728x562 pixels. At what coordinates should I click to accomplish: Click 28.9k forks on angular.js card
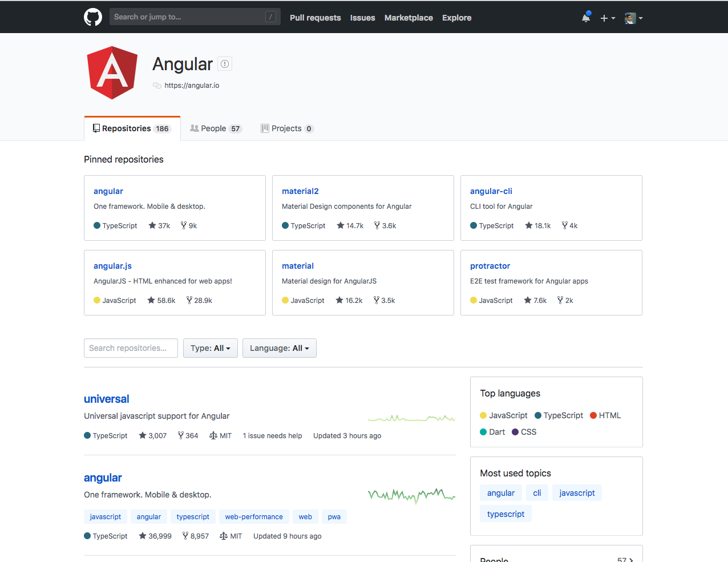click(199, 300)
